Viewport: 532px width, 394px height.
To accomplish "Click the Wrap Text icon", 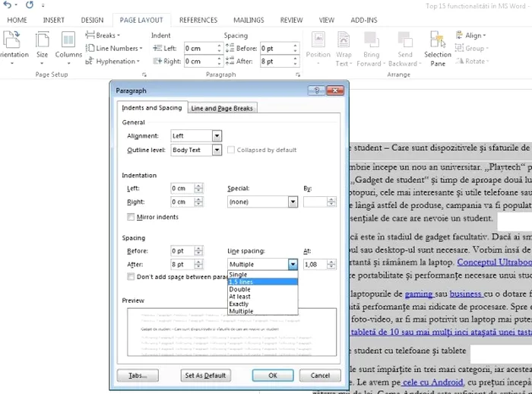I will click(x=344, y=49).
